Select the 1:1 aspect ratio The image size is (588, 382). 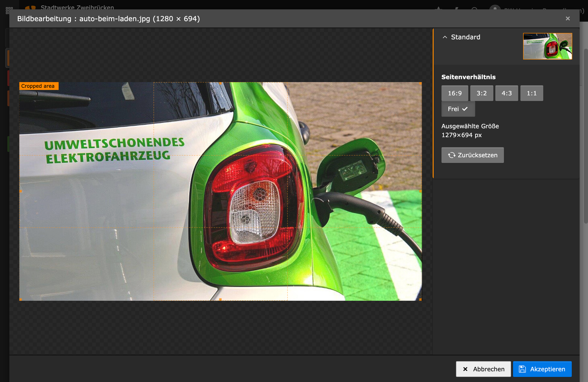point(532,93)
